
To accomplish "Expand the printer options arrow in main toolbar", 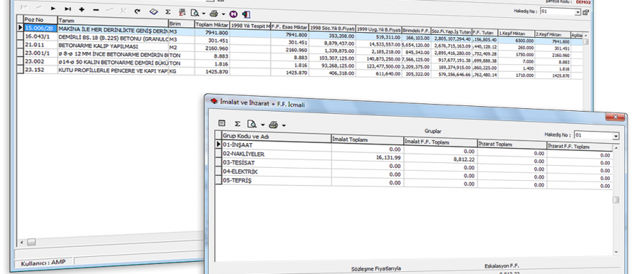I will click(x=224, y=13).
